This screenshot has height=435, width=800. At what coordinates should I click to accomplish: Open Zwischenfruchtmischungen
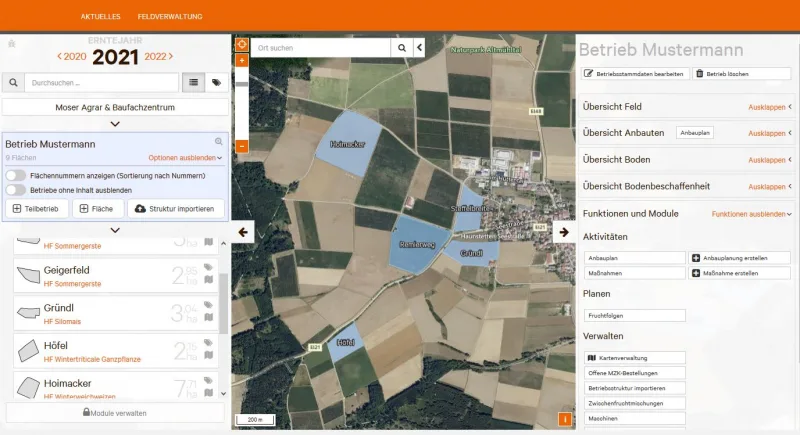635,403
